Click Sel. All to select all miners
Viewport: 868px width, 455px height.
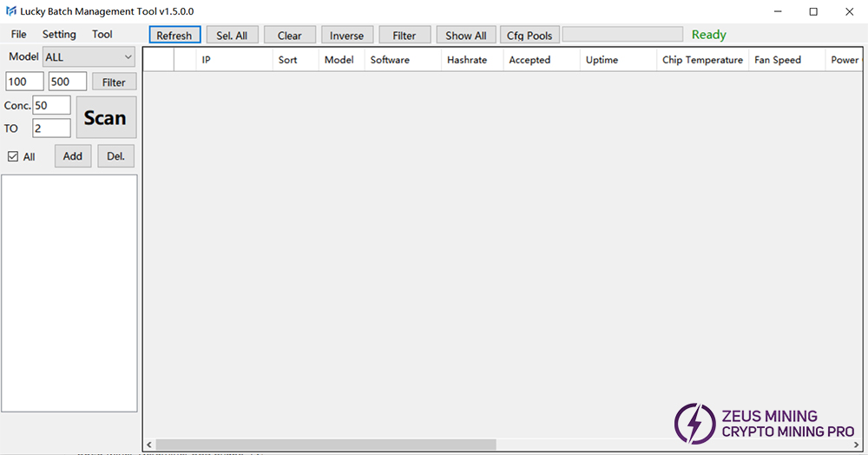(x=232, y=35)
